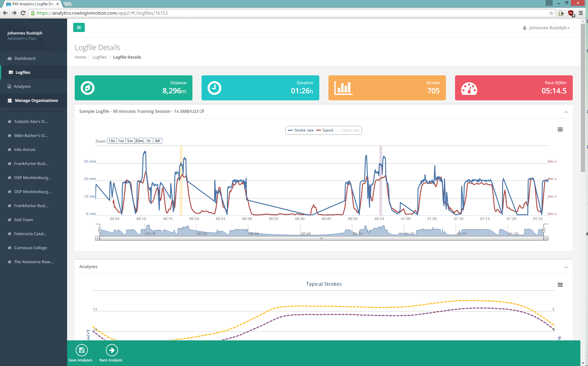
Task: Set chart zoom to 30m
Action: point(139,141)
